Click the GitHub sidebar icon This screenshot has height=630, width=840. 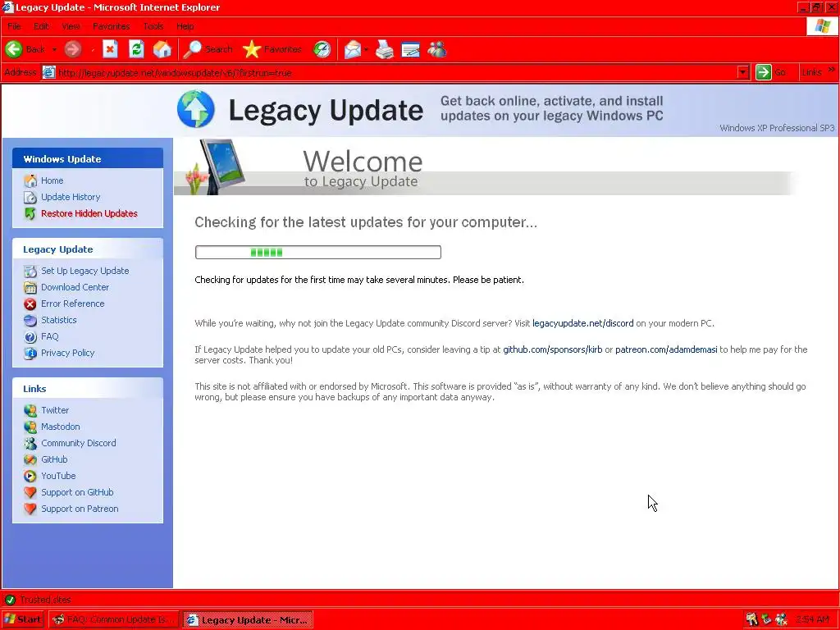(x=30, y=459)
